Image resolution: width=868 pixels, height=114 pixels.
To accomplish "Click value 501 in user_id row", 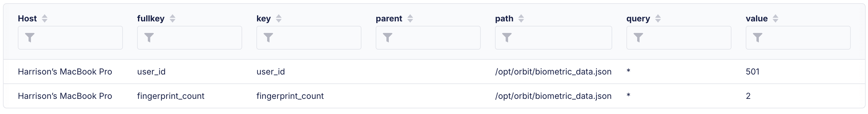I will tap(752, 72).
